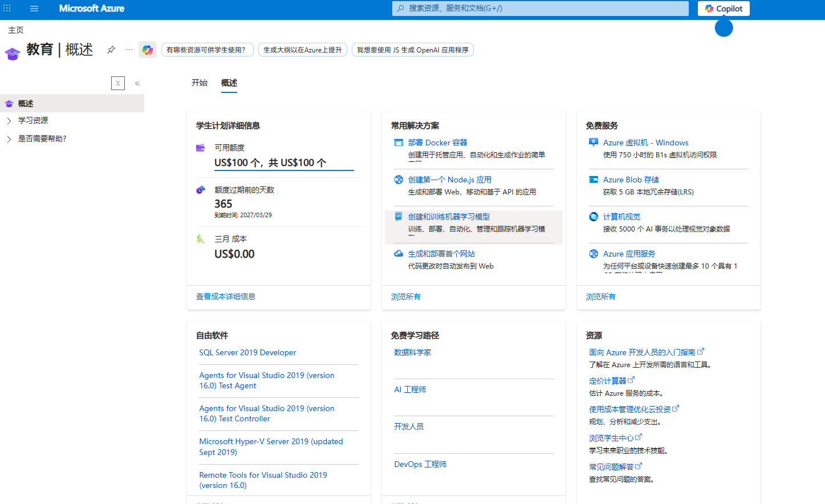The image size is (825, 504).
Task: Open the Azure apps grid launcher
Action: point(7,9)
